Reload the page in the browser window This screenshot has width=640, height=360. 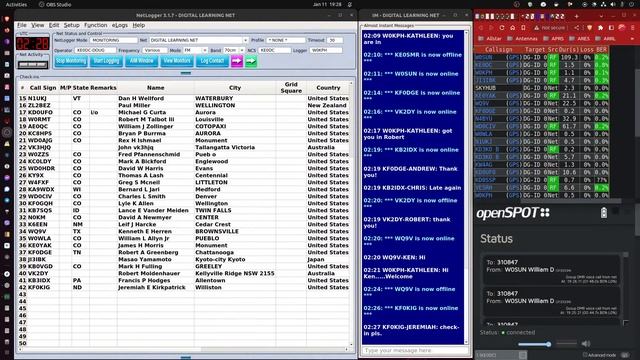tap(502, 28)
